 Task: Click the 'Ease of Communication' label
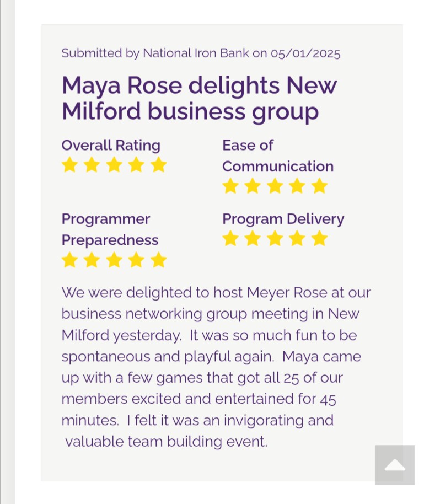tap(277, 156)
